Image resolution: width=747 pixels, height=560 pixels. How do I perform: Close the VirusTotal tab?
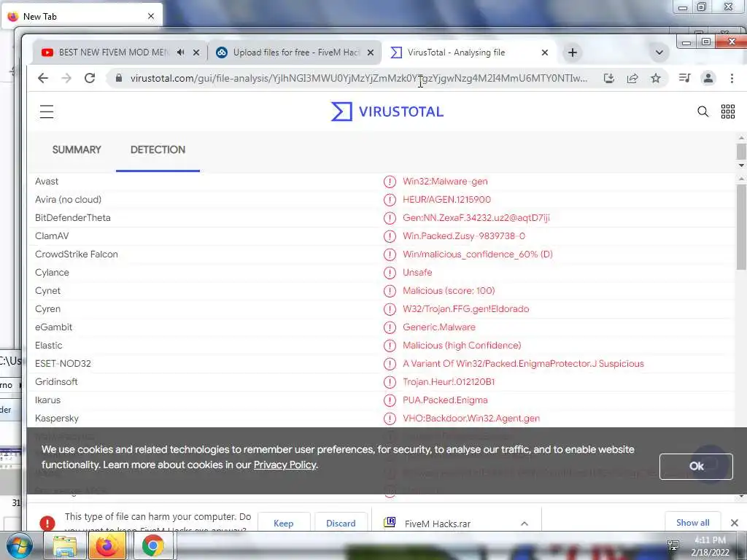pos(544,52)
